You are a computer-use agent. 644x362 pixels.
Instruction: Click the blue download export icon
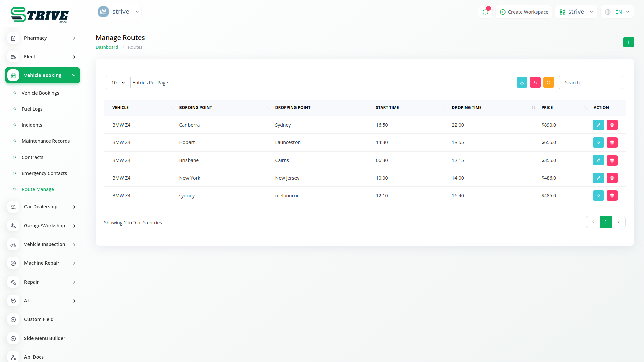coord(522,83)
